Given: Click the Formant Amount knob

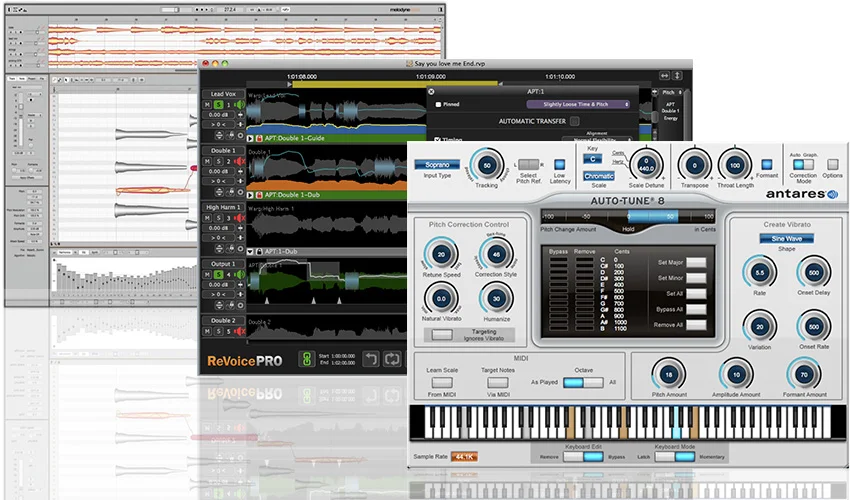Looking at the screenshot, I should click(x=804, y=374).
